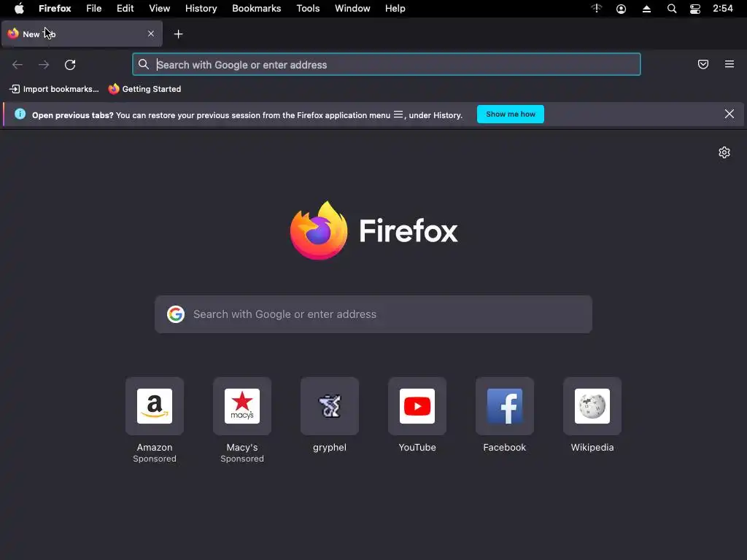Open the File menu
The image size is (747, 560).
point(94,9)
